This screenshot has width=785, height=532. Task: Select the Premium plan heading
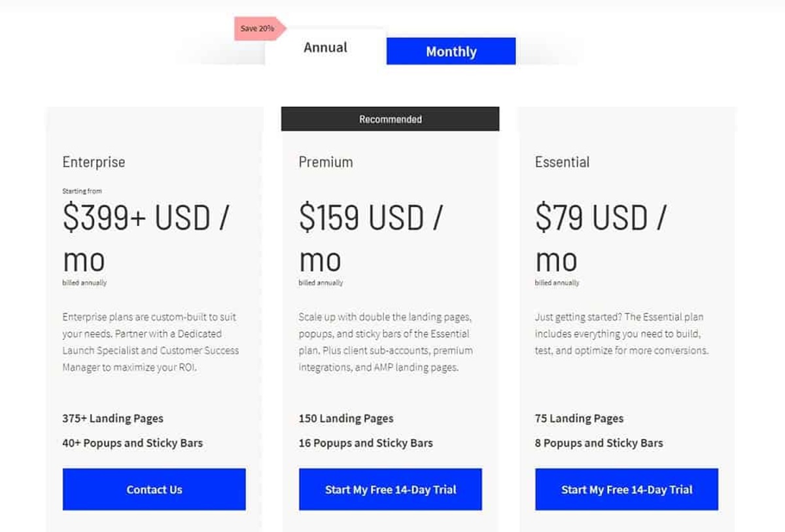click(x=326, y=162)
